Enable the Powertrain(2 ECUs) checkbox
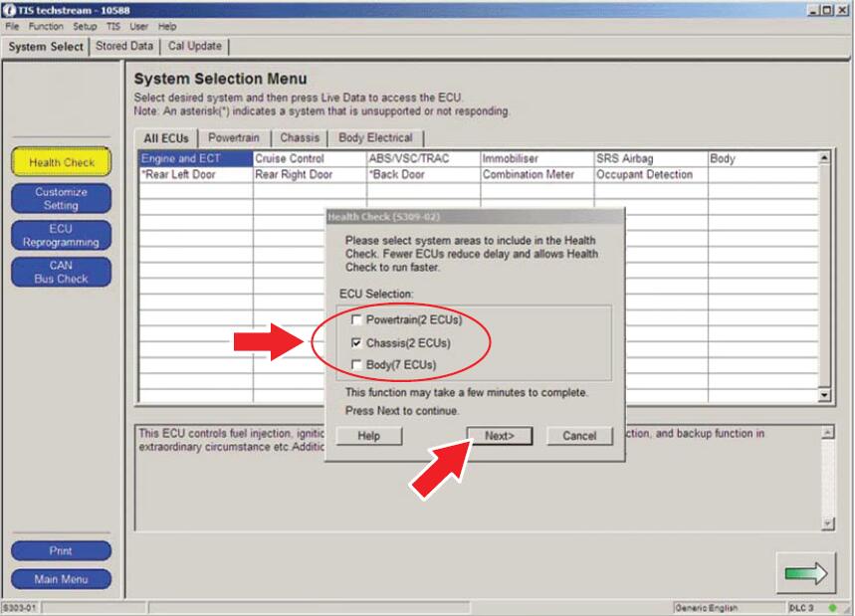This screenshot has width=855, height=616. tap(356, 320)
